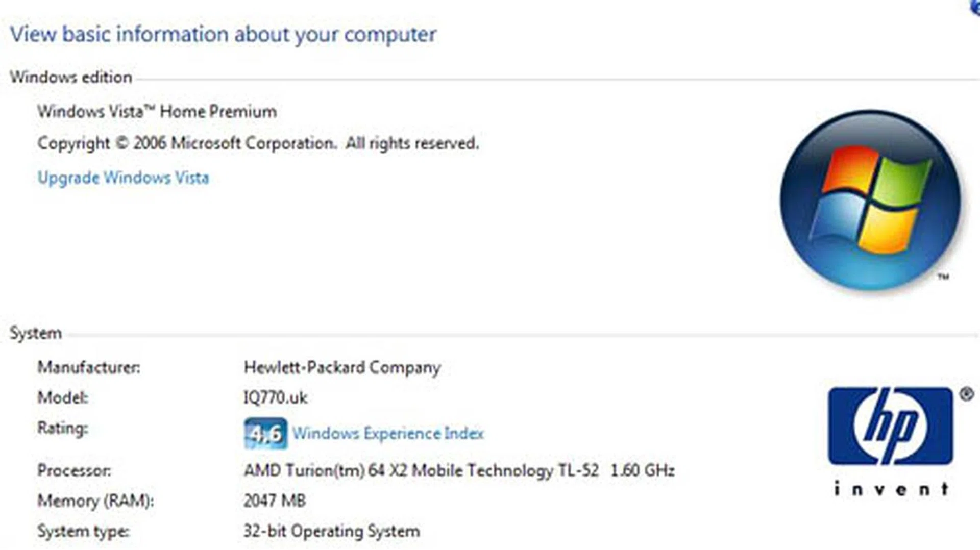Click the IQ770.uk model value
Image resolution: width=980 pixels, height=550 pixels.
pos(275,398)
